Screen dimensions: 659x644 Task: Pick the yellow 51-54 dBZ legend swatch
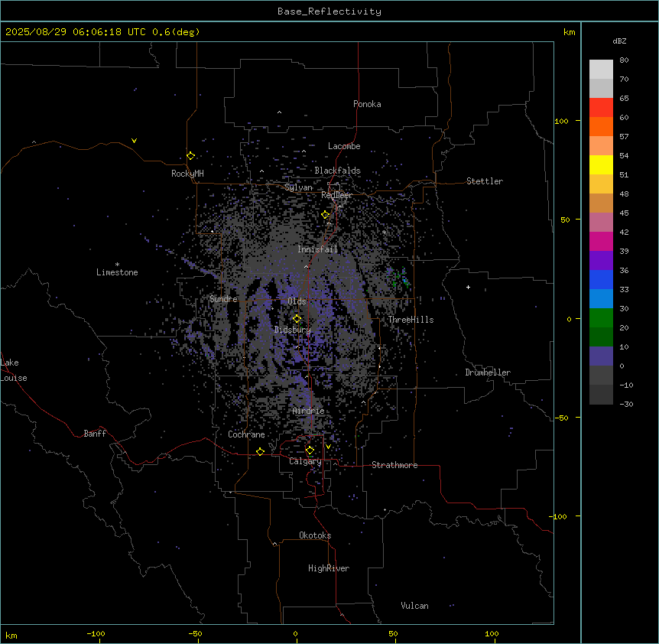[x=601, y=164]
